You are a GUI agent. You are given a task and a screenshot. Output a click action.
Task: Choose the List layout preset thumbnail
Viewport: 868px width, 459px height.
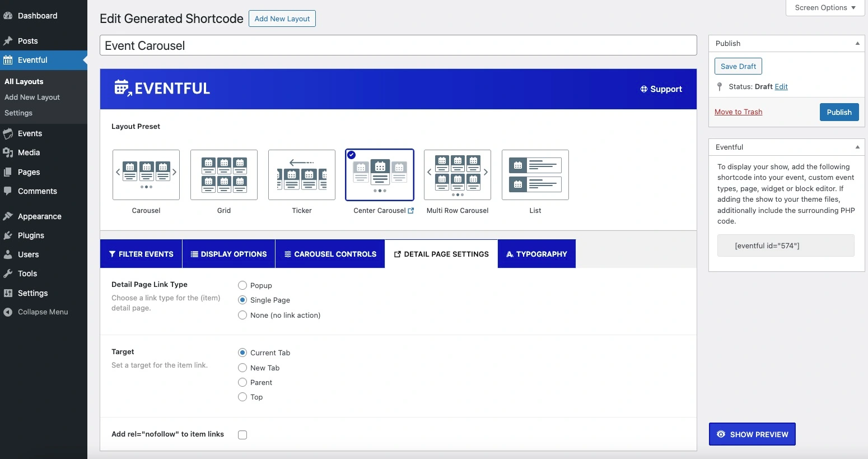[535, 175]
